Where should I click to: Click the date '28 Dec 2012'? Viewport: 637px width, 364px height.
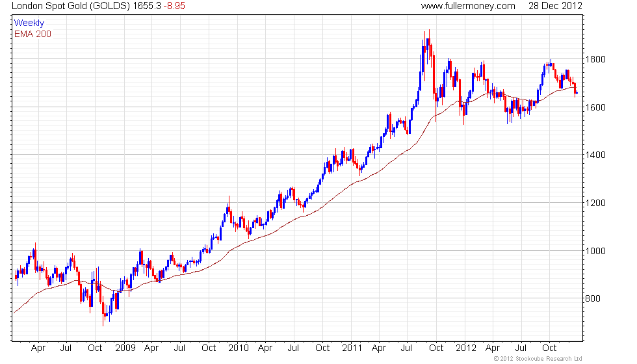pos(555,6)
